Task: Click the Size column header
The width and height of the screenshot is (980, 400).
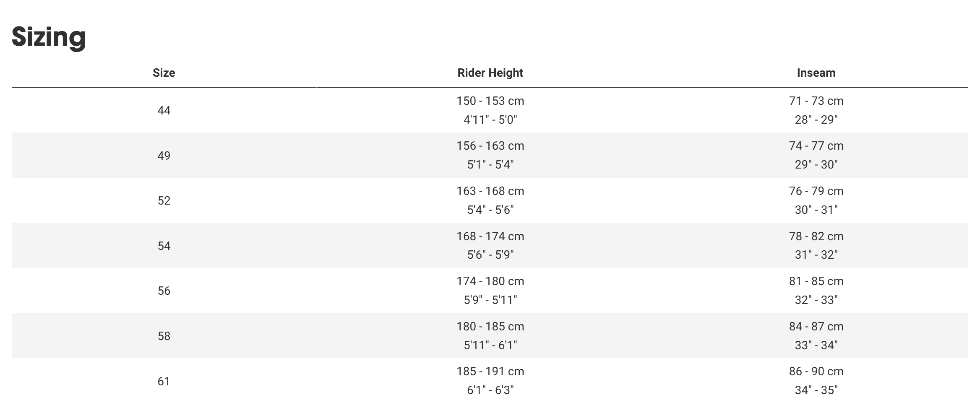Action: [164, 73]
